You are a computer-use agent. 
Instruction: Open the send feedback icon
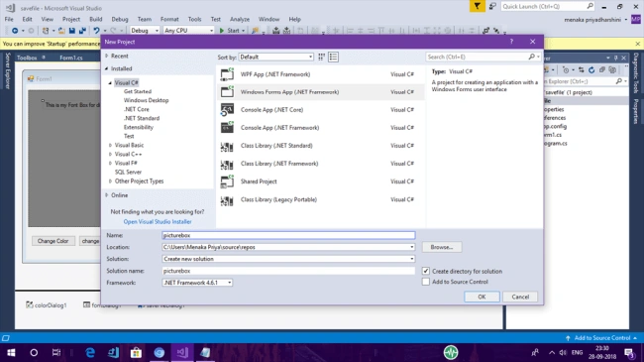coord(492,6)
